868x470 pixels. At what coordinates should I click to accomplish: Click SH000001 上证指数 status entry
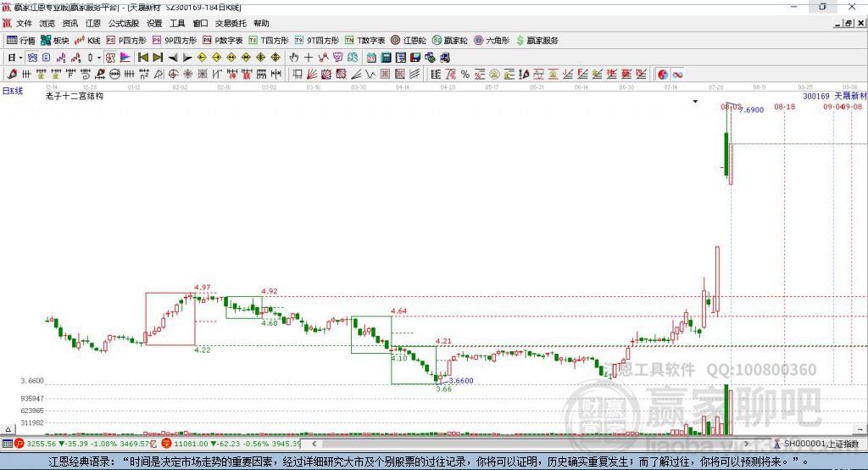(x=816, y=444)
